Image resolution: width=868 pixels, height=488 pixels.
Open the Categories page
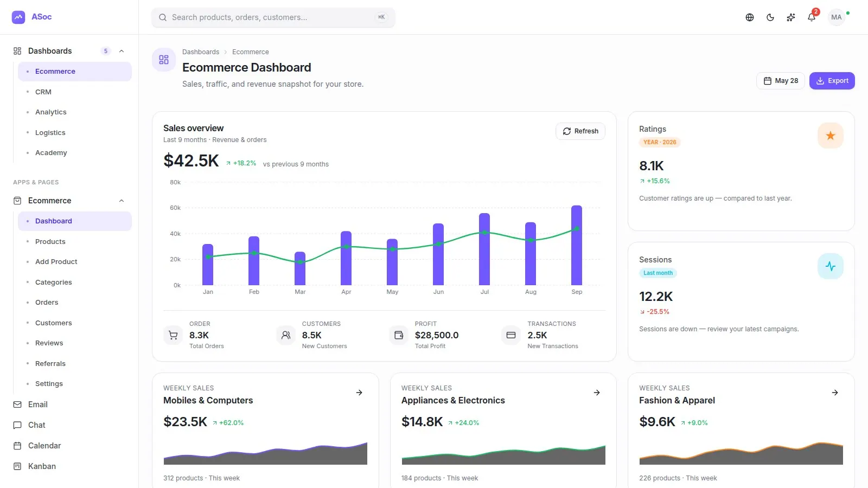pos(75,282)
